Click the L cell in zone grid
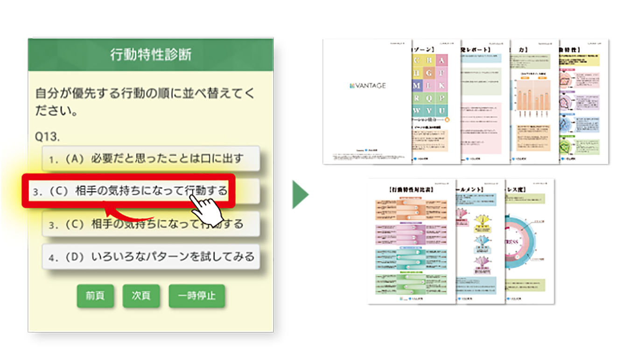The image size is (644, 349). [429, 86]
